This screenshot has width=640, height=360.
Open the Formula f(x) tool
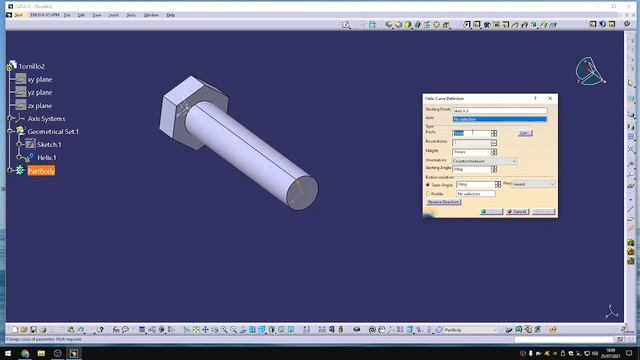click(x=116, y=329)
